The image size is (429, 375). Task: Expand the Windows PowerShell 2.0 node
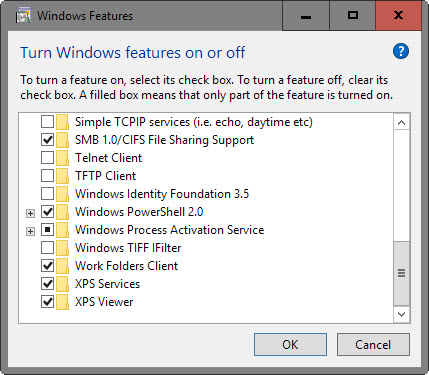30,213
